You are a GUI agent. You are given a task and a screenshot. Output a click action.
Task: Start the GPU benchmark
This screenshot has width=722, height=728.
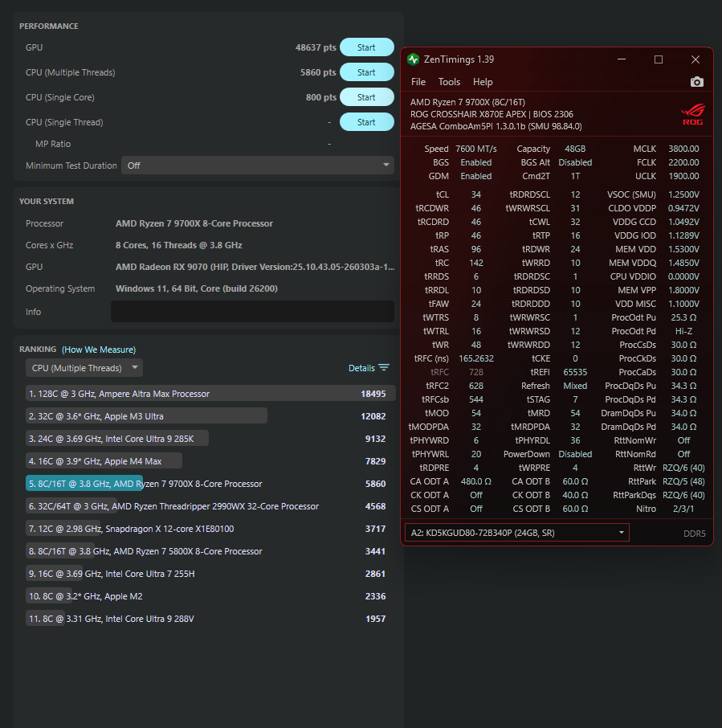click(x=366, y=47)
